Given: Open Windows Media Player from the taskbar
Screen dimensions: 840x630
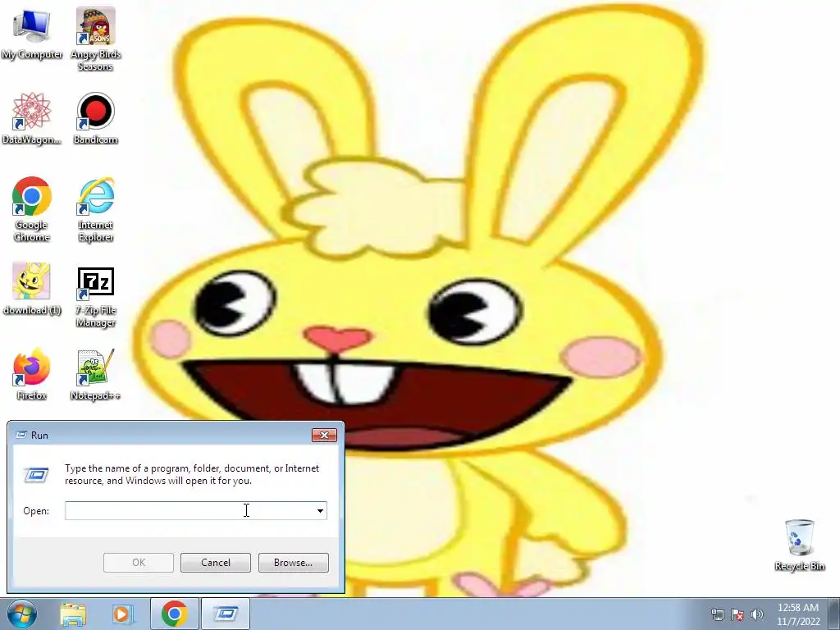Looking at the screenshot, I should click(x=122, y=614).
